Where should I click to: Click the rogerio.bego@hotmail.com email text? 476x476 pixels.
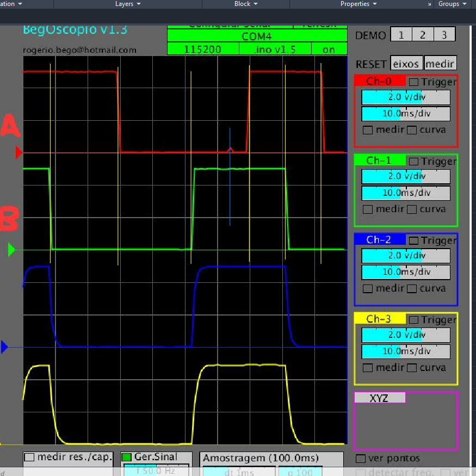79,50
